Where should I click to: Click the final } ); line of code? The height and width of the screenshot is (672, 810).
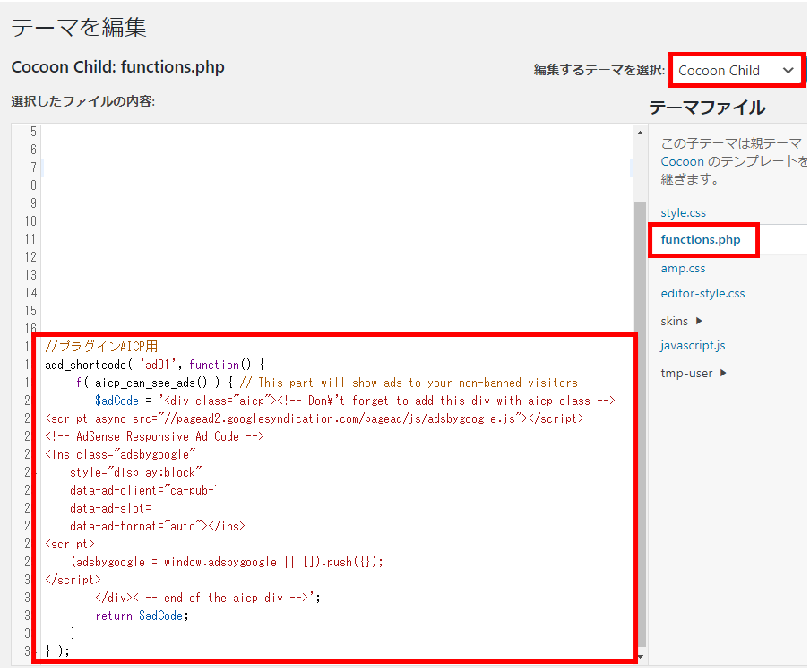click(57, 650)
